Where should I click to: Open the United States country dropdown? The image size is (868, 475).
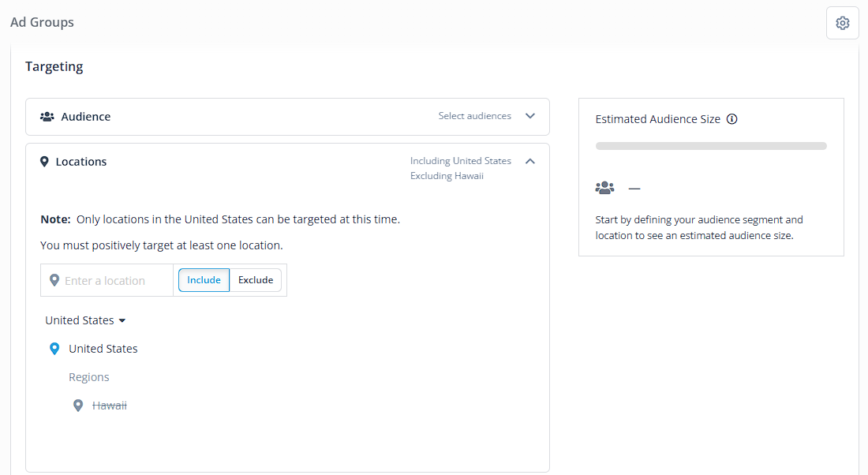pyautogui.click(x=85, y=320)
